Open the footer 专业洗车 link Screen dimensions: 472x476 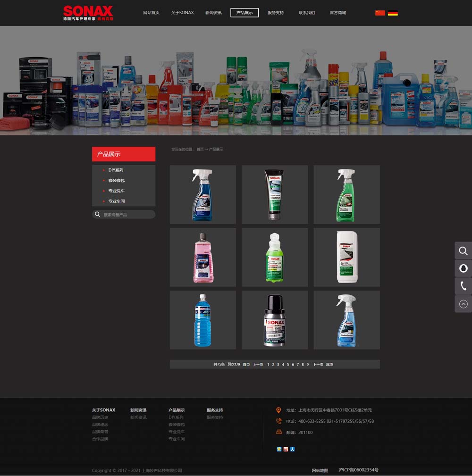pos(177,432)
